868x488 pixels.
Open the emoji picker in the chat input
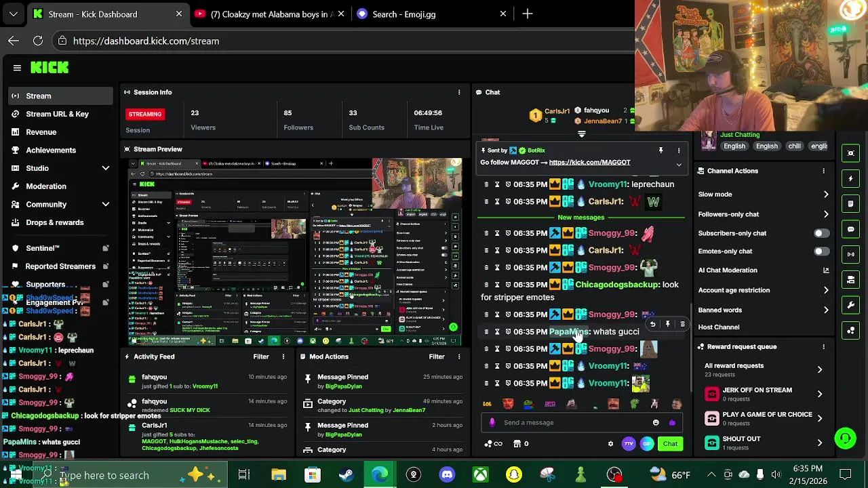tap(656, 422)
